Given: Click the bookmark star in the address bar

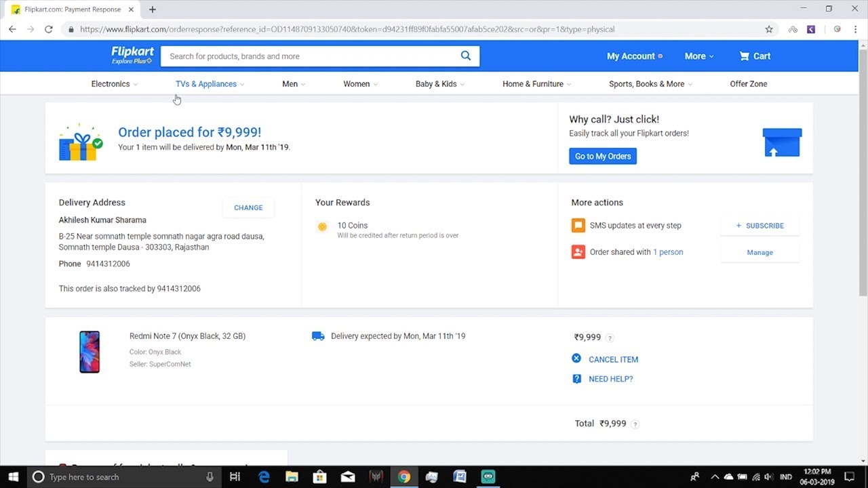Looking at the screenshot, I should point(769,29).
